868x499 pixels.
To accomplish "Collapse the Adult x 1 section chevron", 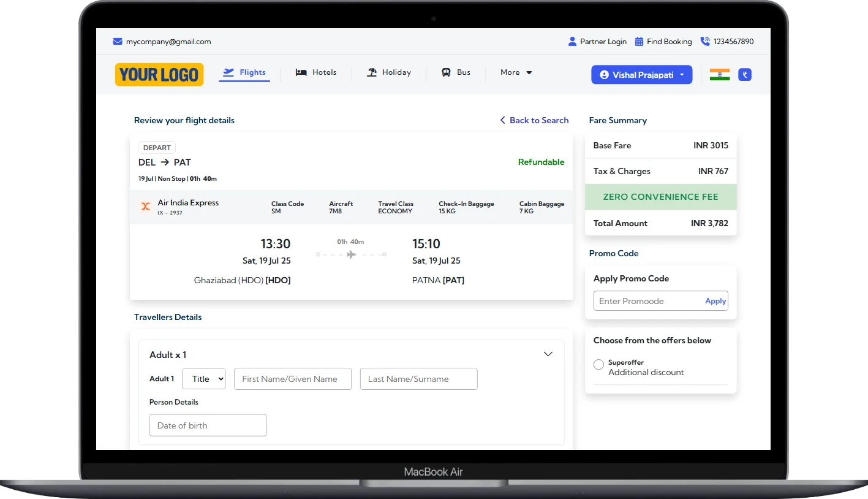I will click(x=548, y=354).
